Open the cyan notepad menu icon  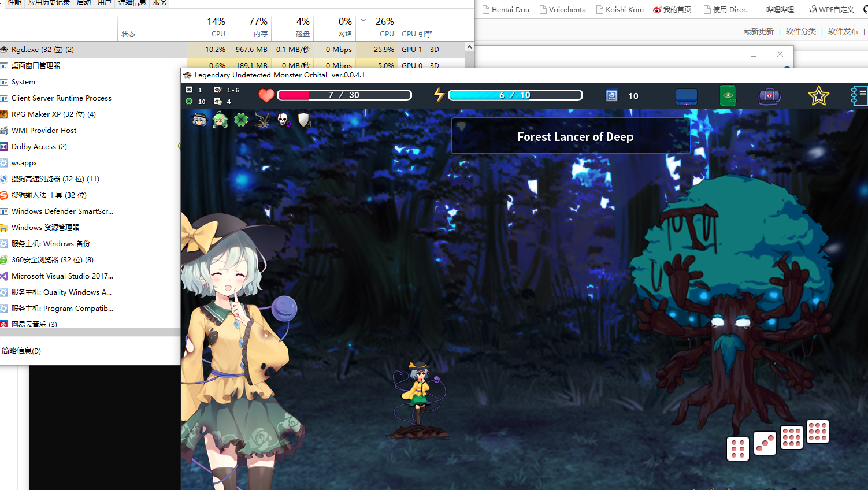pyautogui.click(x=859, y=96)
